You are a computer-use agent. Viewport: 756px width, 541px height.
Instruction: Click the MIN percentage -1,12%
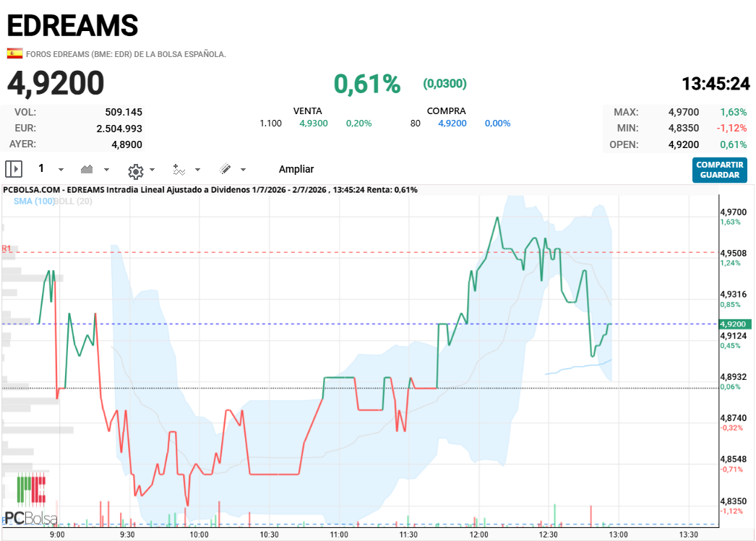tap(731, 128)
